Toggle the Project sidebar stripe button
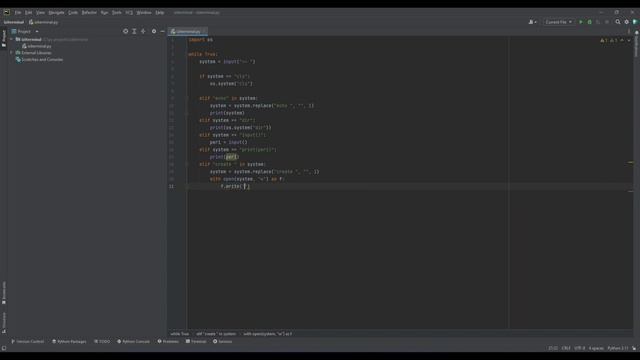Screen dimensions: 640x360 (4, 38)
